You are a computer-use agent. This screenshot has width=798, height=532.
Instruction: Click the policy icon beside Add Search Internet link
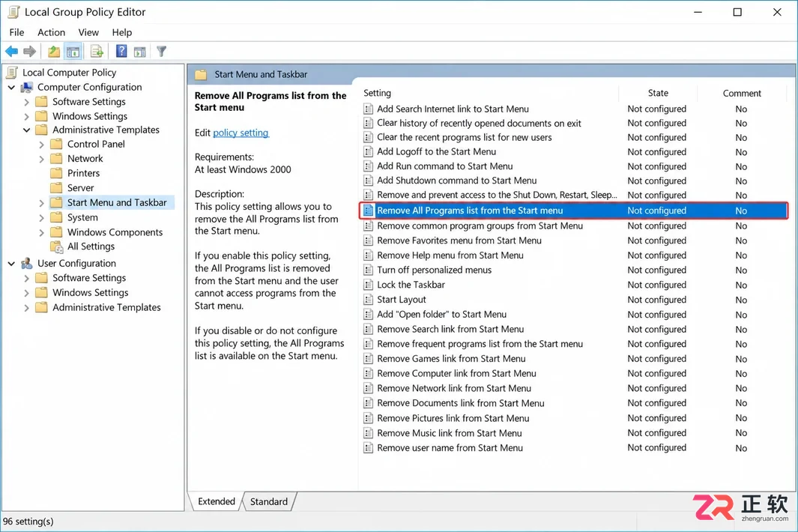[368, 109]
